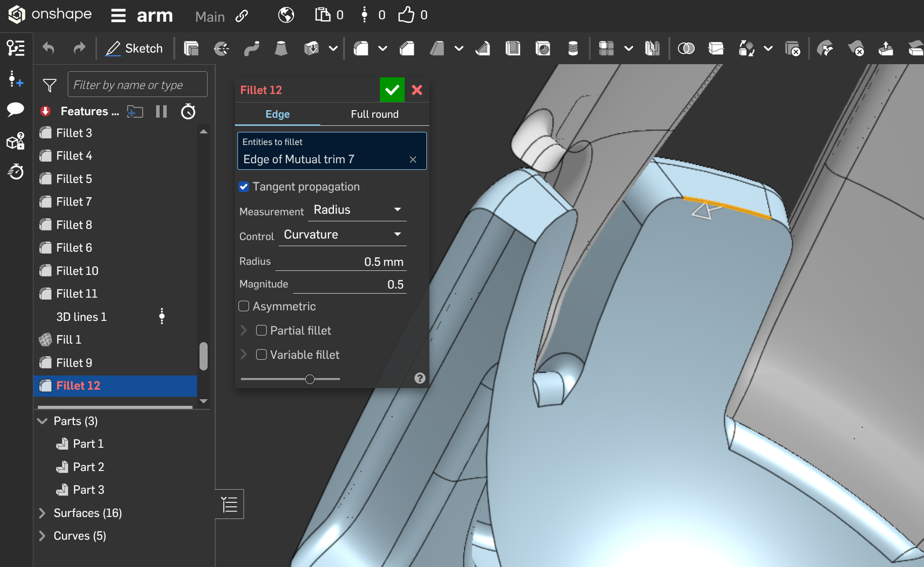Select the Boolean tool

tap(686, 49)
